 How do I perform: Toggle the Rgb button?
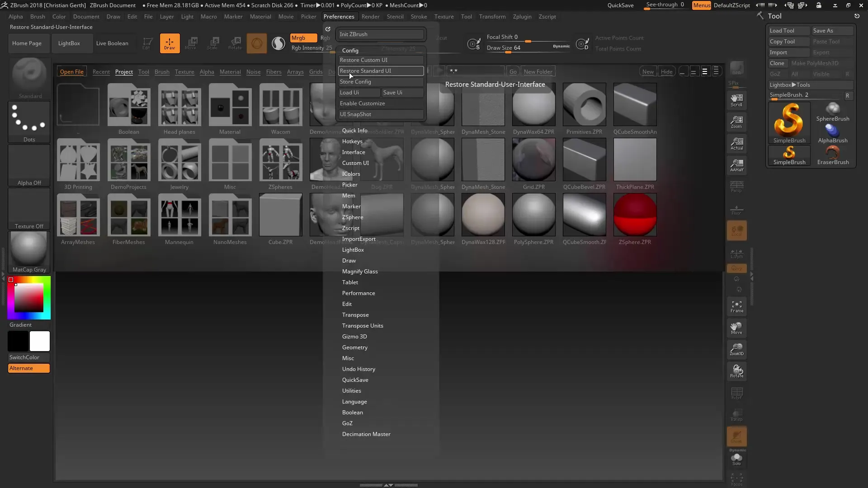point(325,38)
